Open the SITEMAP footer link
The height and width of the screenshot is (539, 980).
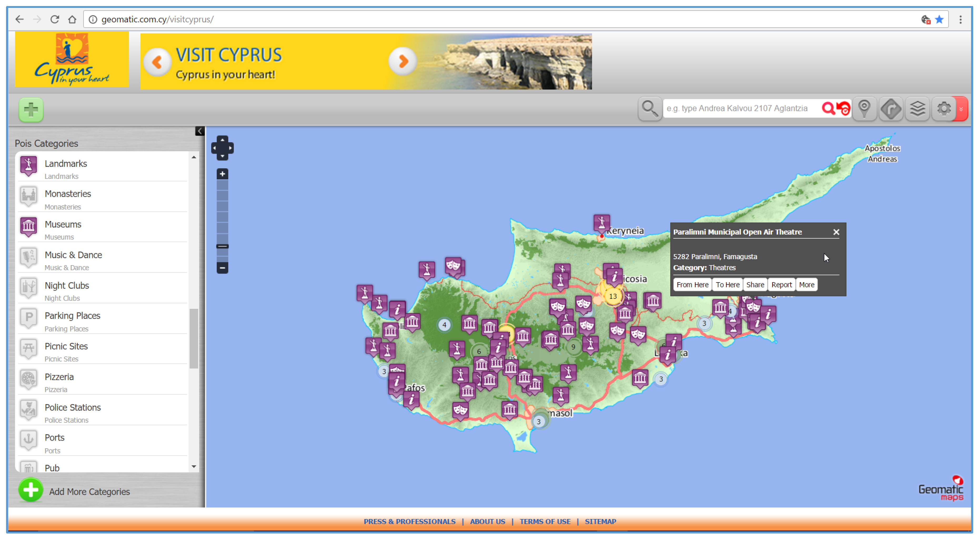(x=600, y=521)
